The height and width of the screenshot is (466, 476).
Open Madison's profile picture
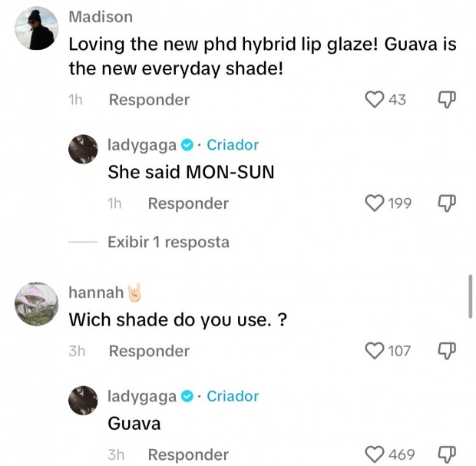[x=36, y=28]
